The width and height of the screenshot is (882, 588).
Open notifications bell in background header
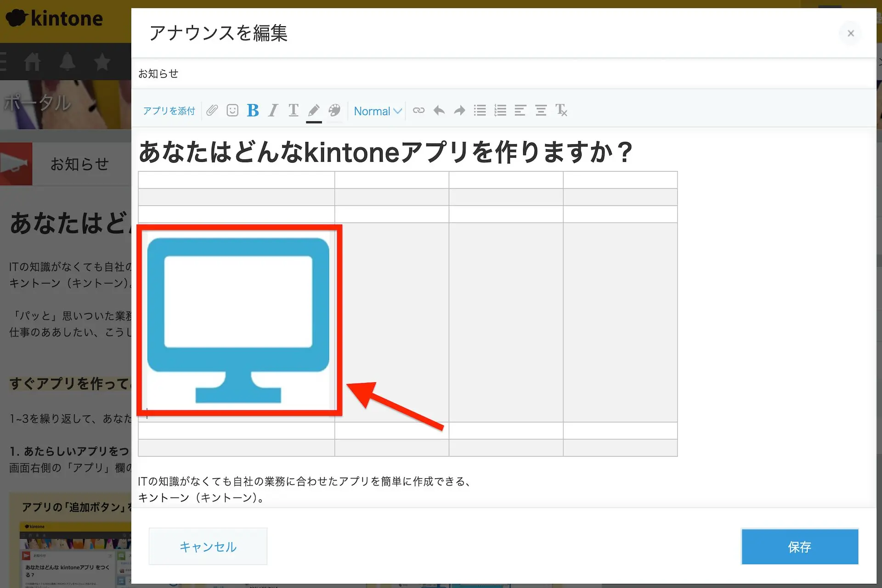[x=68, y=62]
